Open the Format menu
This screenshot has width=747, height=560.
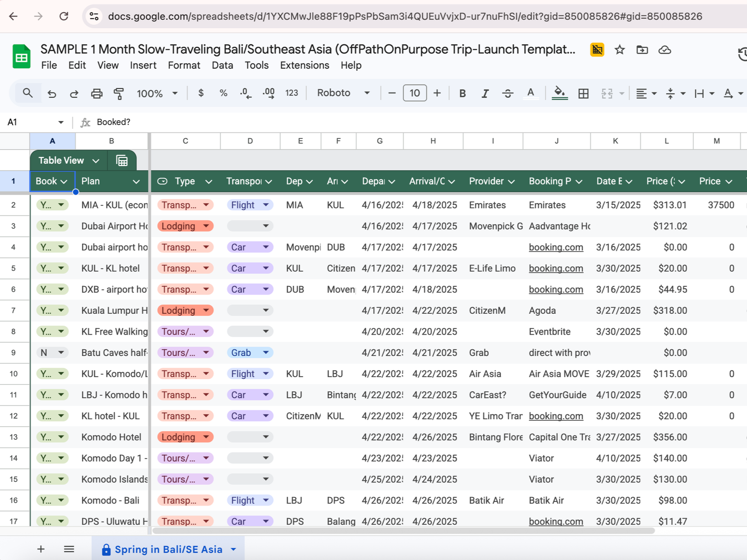[x=184, y=65]
